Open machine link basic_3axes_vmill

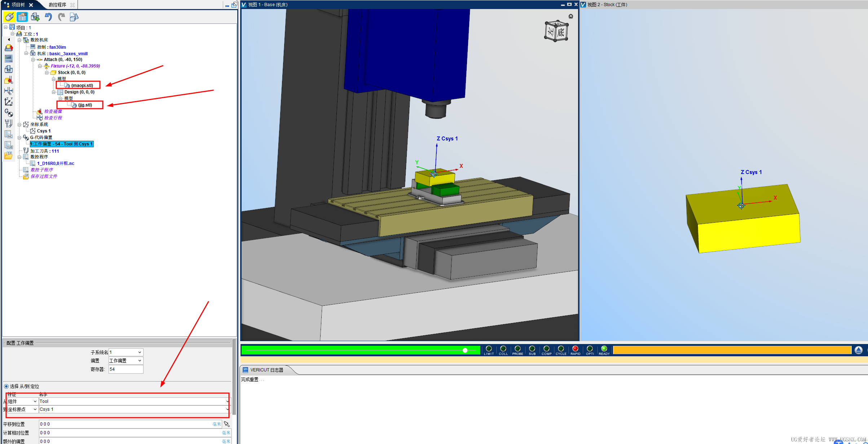coord(69,54)
